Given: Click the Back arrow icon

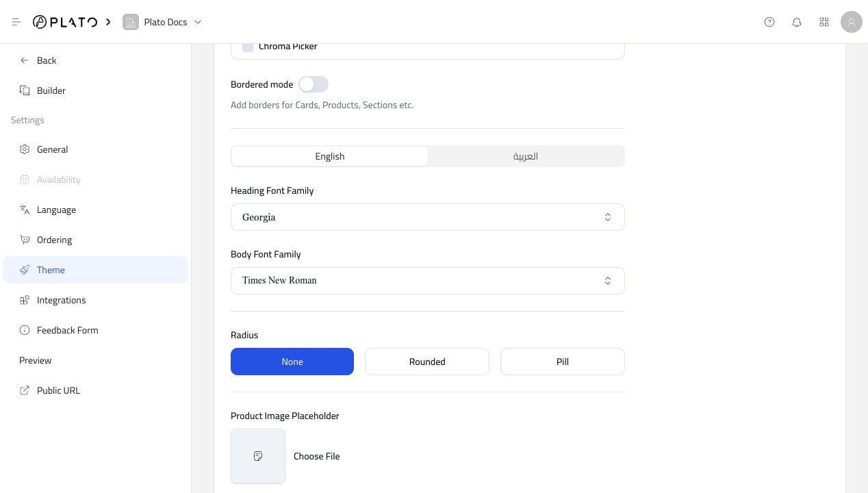Looking at the screenshot, I should (x=25, y=60).
